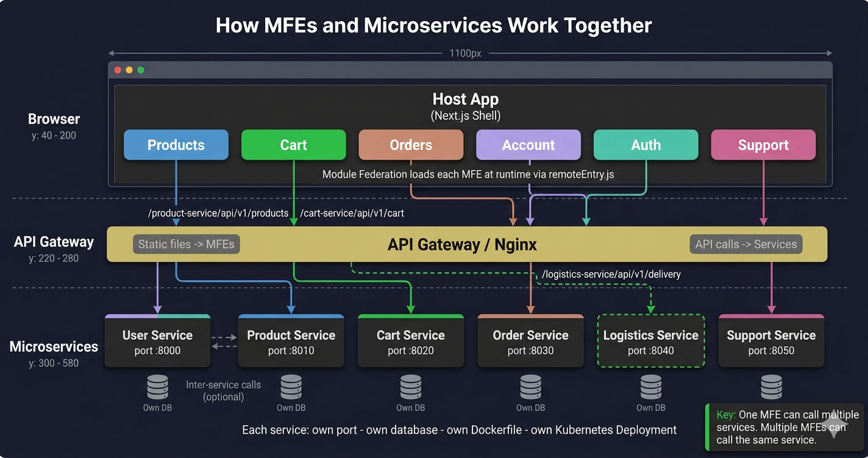Click the database icon under Cart Service
The width and height of the screenshot is (868, 458).
[410, 387]
